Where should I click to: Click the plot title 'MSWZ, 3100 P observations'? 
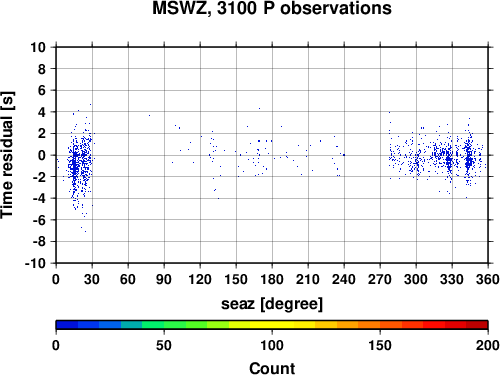[x=272, y=8]
